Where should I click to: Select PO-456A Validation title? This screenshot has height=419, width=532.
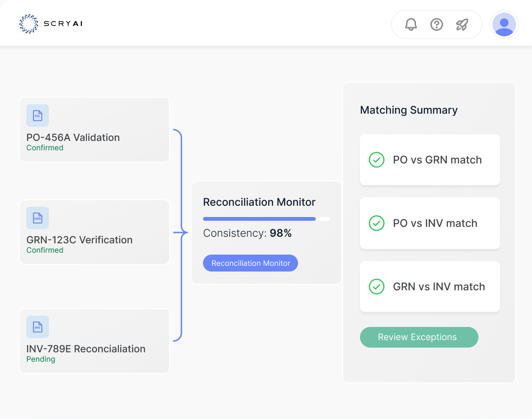coord(73,138)
